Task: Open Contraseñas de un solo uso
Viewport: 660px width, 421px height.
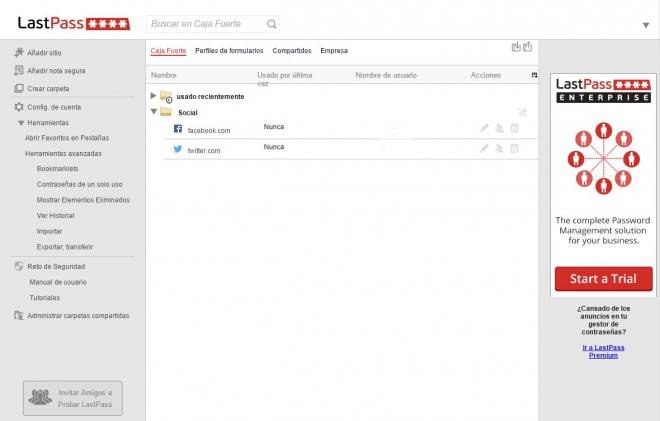Action: pyautogui.click(x=79, y=184)
